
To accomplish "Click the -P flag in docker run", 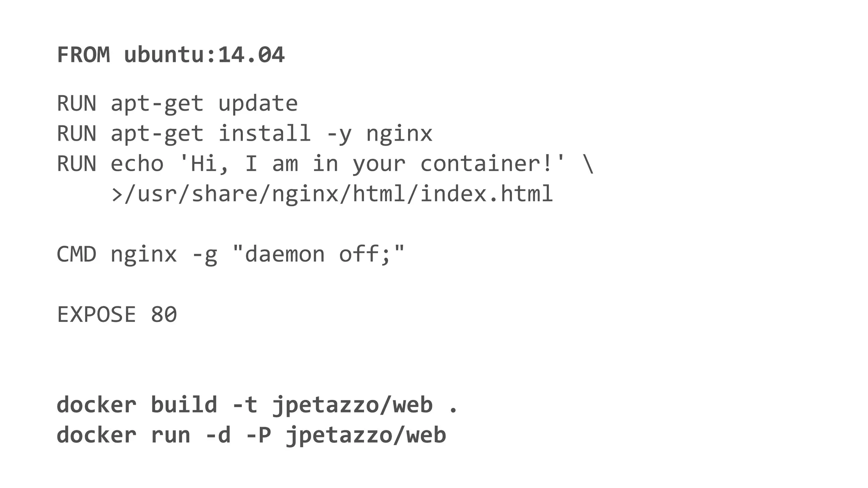I will (x=258, y=435).
